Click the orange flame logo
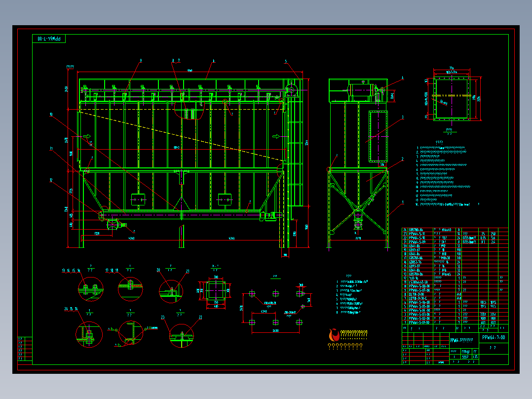The image size is (532, 399). click(x=334, y=335)
